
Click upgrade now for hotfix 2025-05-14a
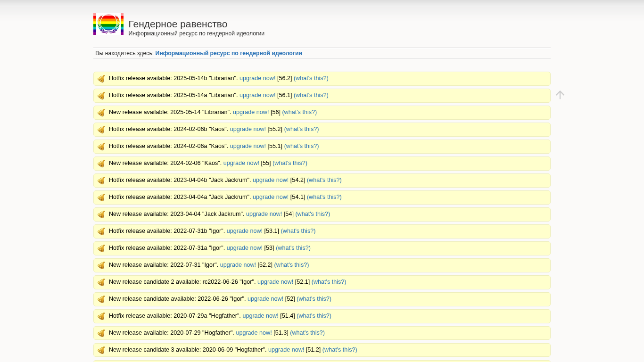click(257, 95)
